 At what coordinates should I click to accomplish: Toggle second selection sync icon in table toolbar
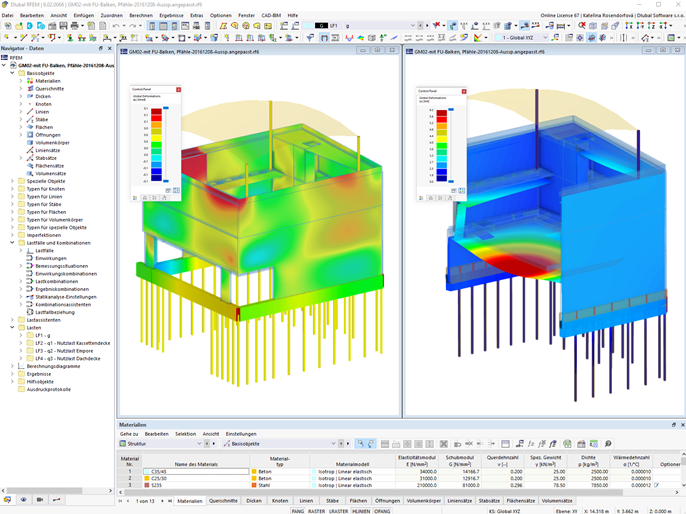tap(371, 444)
